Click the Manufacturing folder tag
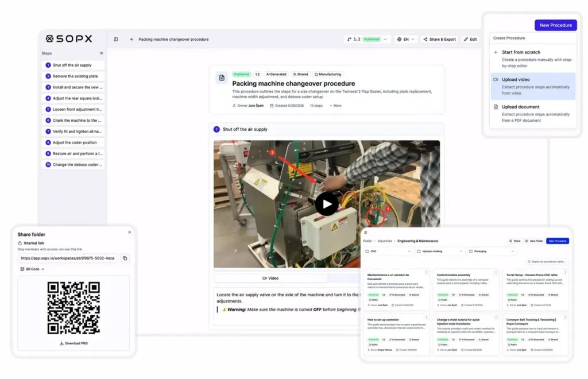588x379 pixels. (x=328, y=74)
